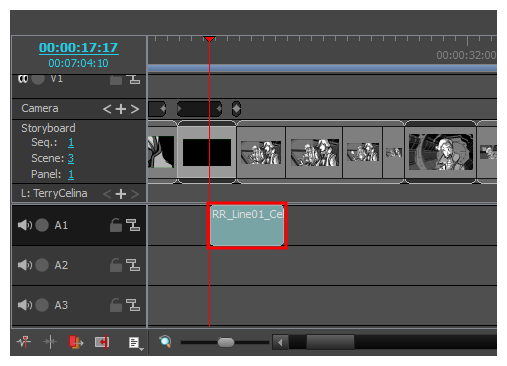Viewport: 507px width, 366px height.
Task: Mute the A1 audio track speaker
Action: (25, 225)
